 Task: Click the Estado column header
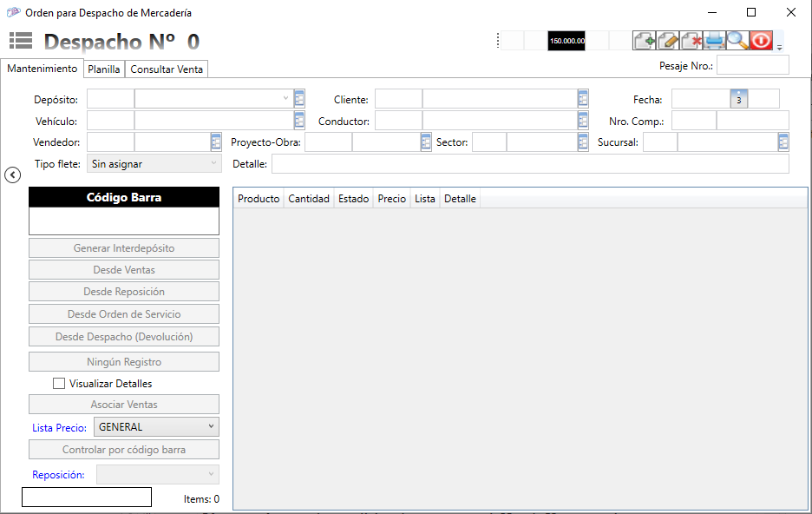[354, 199]
